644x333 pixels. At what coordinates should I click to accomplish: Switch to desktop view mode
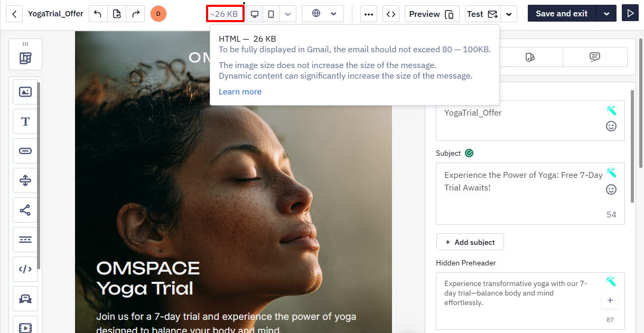pyautogui.click(x=255, y=14)
